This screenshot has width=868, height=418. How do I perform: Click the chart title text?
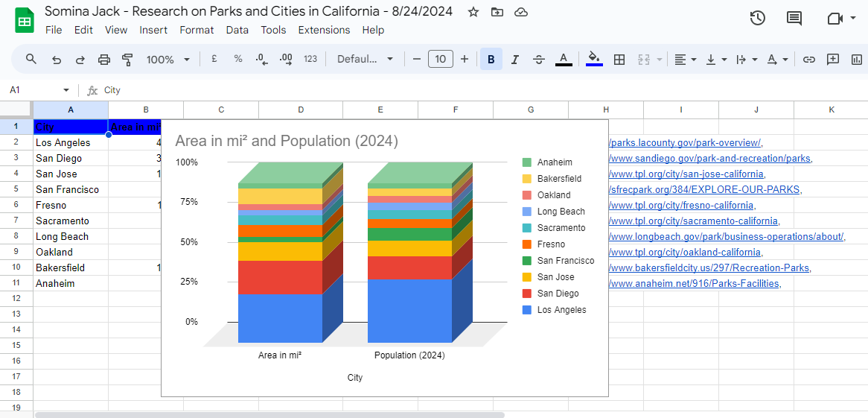287,141
